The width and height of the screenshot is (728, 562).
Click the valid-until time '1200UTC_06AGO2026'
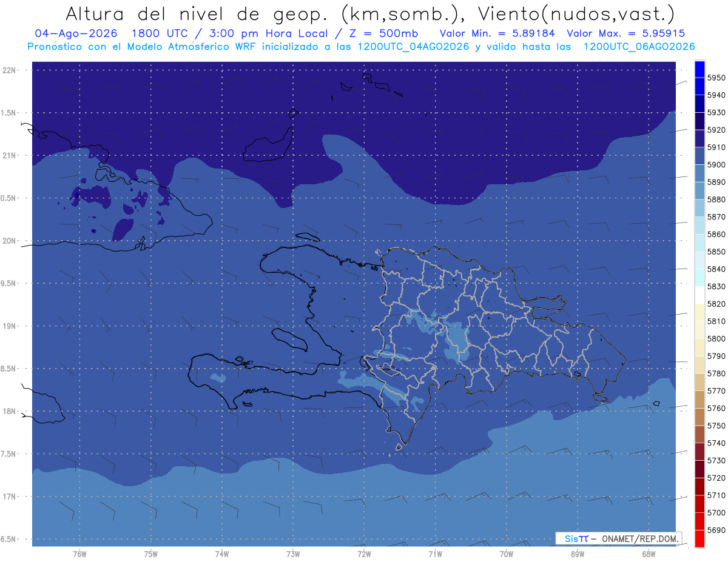point(639,47)
